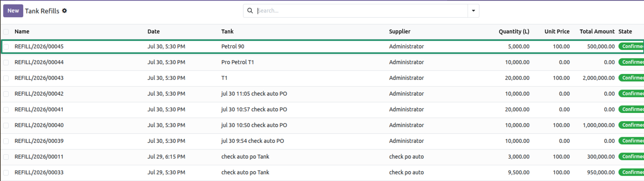Click the 3,000.00 quantity cell
The width and height of the screenshot is (644, 181).
pyautogui.click(x=519, y=157)
